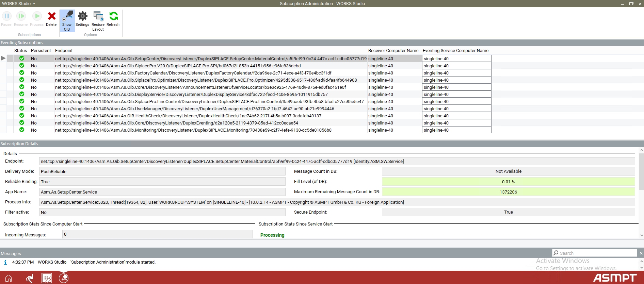This screenshot has width=644, height=284.
Task: Click the status check icon for the DuplexEventing row
Action: tap(22, 123)
